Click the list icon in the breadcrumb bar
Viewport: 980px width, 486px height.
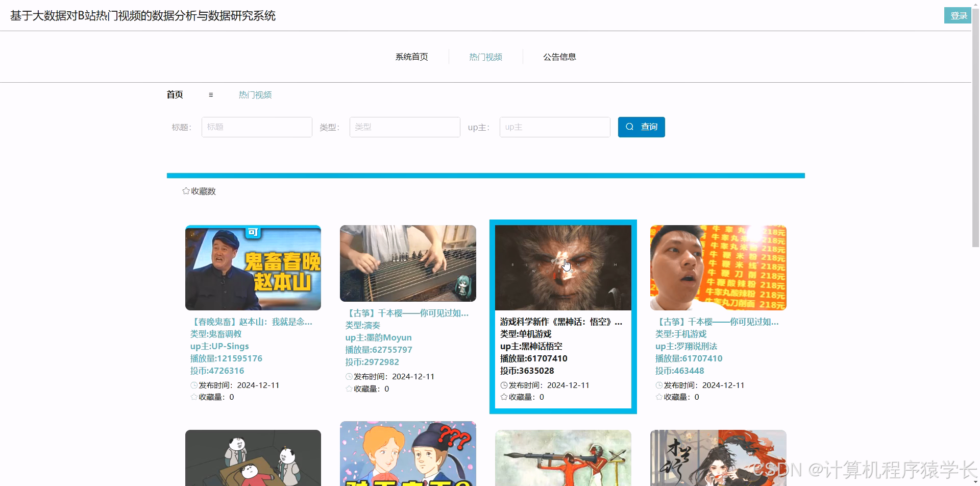pos(210,94)
